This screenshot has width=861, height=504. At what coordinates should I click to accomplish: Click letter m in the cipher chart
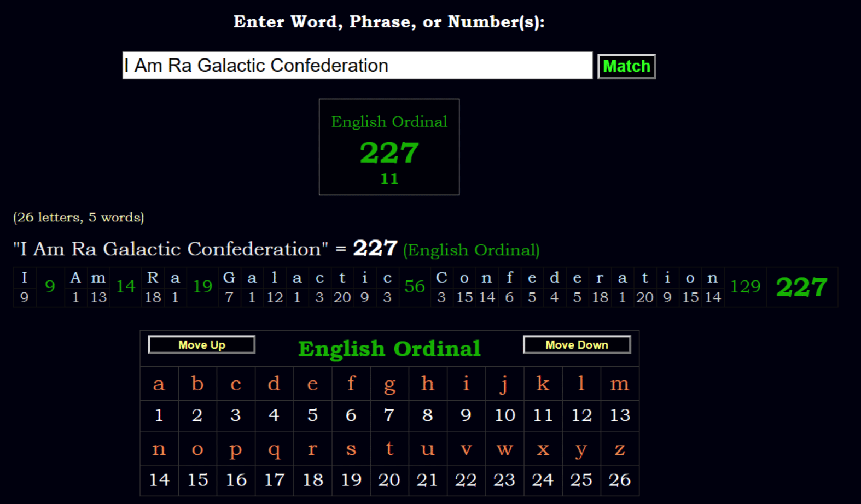coord(619,384)
